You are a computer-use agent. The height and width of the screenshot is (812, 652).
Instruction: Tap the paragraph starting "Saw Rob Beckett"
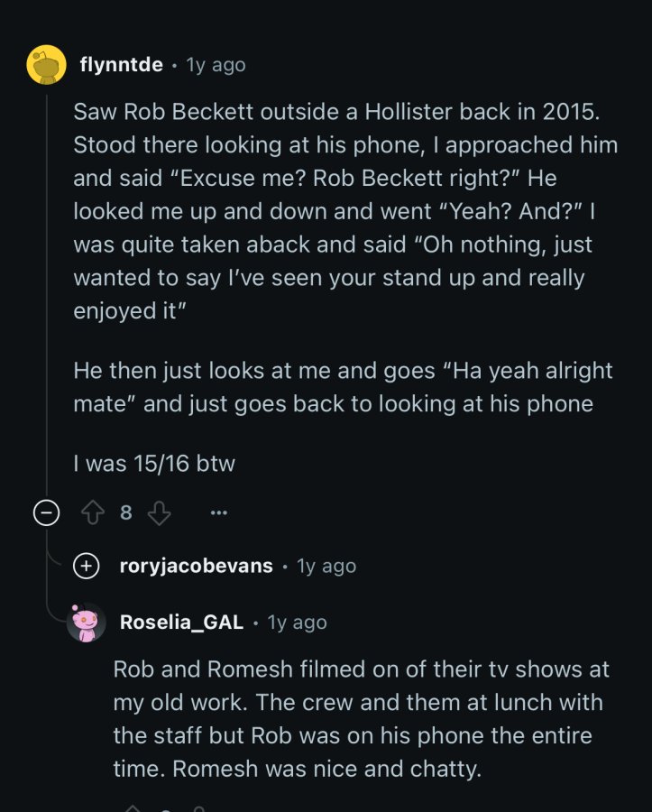pos(345,211)
